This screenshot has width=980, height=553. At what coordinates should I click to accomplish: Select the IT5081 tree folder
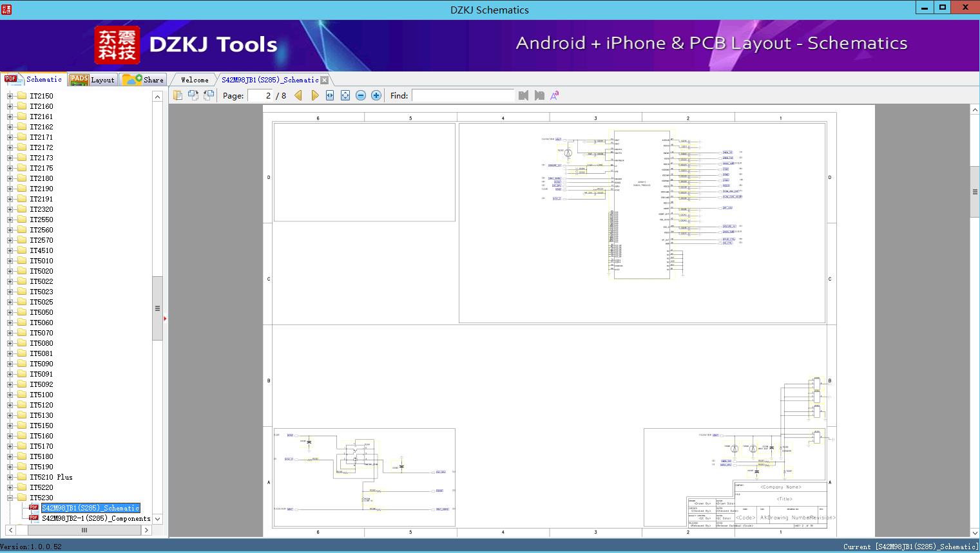click(x=41, y=353)
